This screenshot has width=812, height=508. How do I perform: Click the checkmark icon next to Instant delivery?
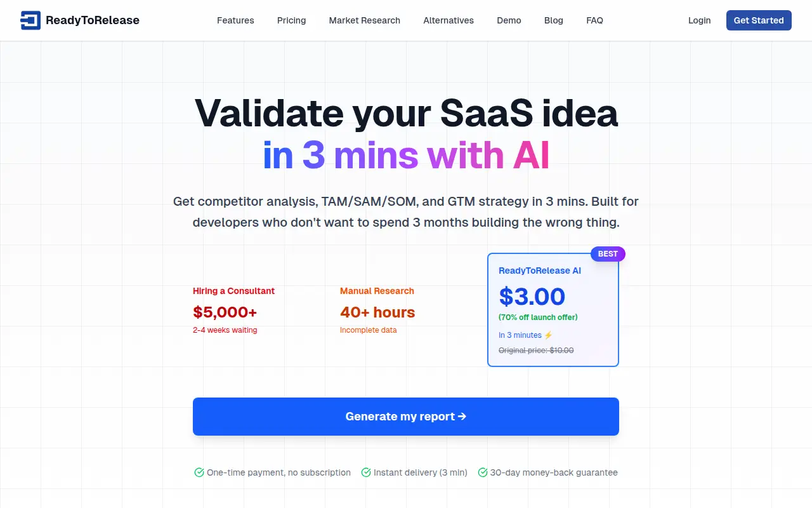click(365, 472)
